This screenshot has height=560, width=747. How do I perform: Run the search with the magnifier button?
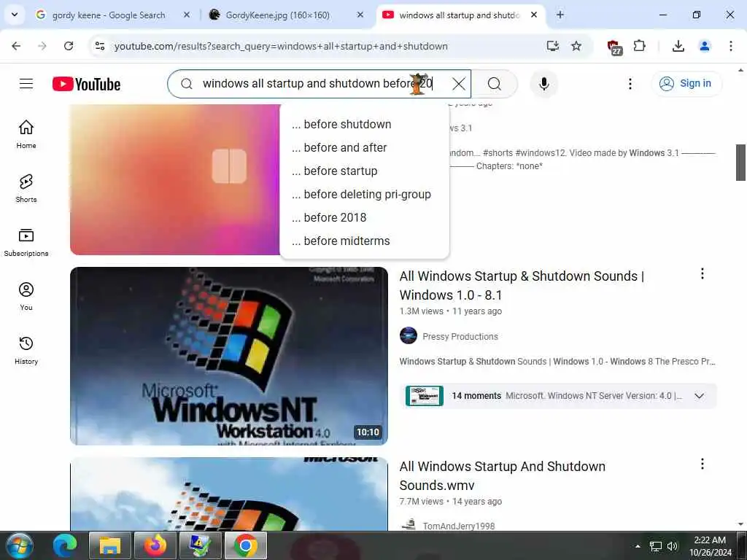click(495, 84)
